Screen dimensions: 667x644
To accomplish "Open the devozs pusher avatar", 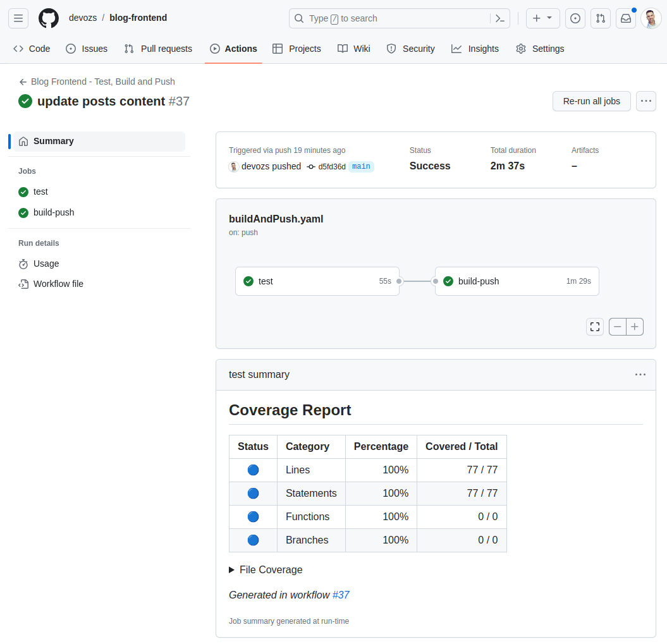I will coord(233,166).
